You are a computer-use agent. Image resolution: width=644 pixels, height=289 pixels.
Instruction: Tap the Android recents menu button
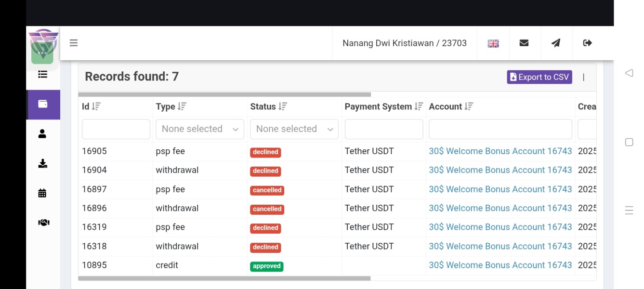[629, 210]
